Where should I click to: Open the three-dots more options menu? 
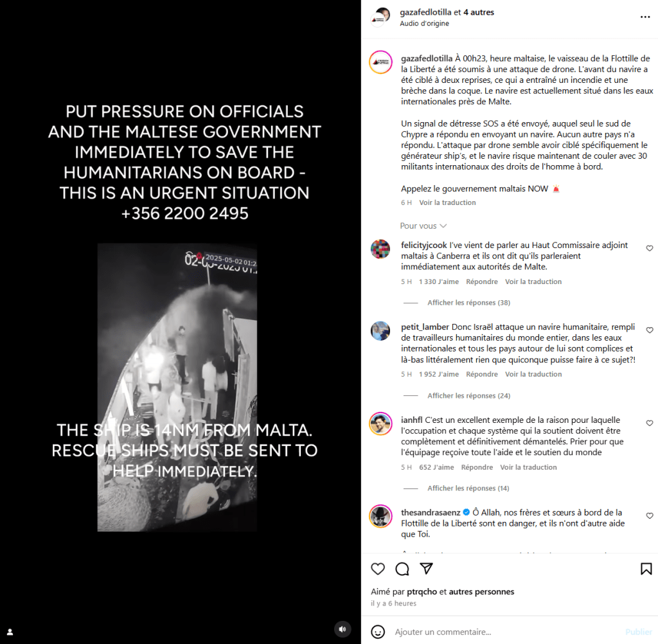point(645,17)
